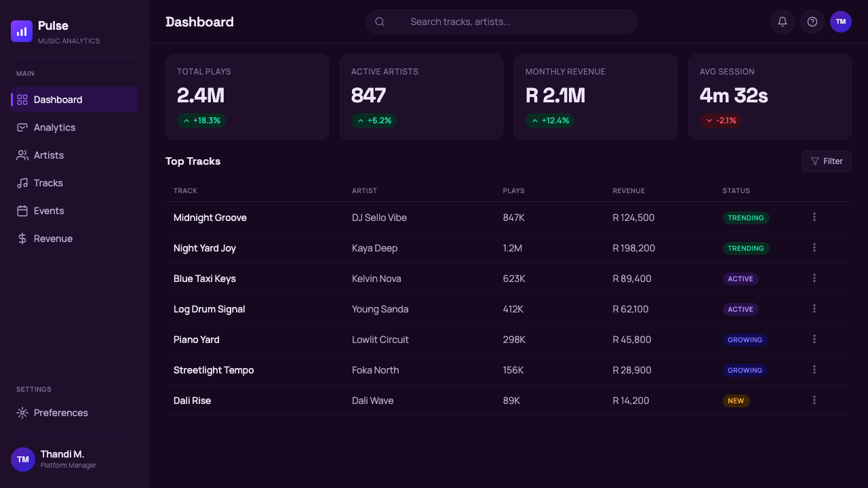Open row menu for Midnight Groove

(x=814, y=218)
